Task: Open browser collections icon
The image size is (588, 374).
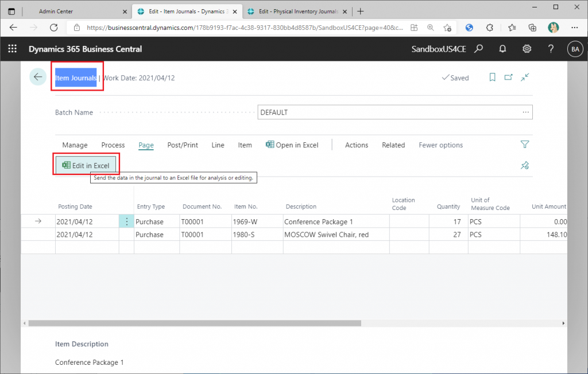Action: (532, 28)
